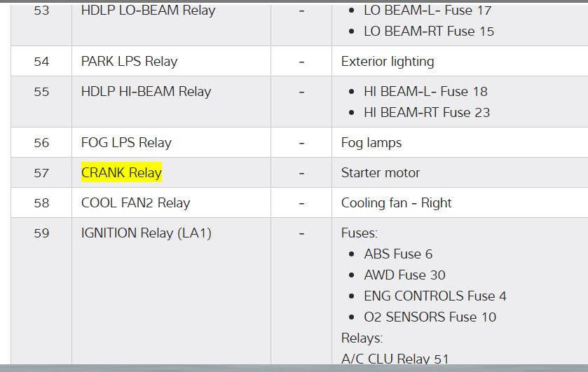Click the HI BEAM-RT Fuse 23 entry

coord(427,113)
